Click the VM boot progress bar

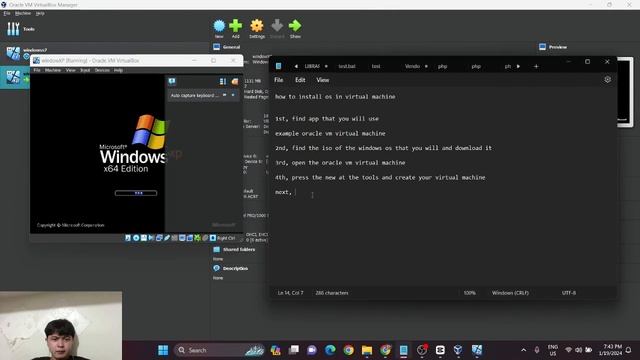[x=136, y=193]
